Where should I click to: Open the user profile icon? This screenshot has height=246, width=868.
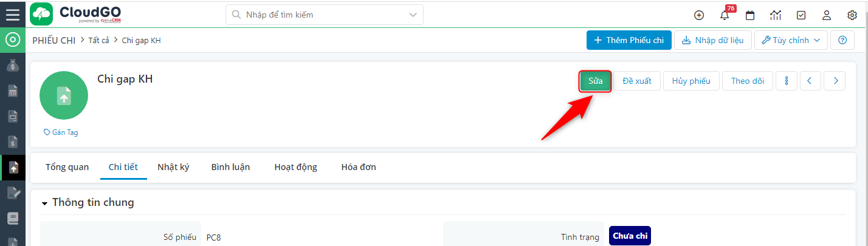[x=827, y=15]
